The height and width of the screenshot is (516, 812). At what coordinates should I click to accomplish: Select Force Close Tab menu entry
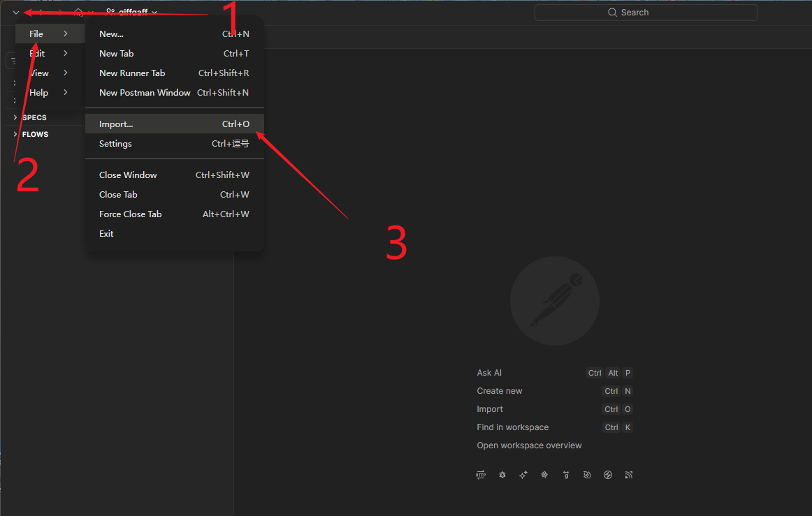(x=175, y=214)
